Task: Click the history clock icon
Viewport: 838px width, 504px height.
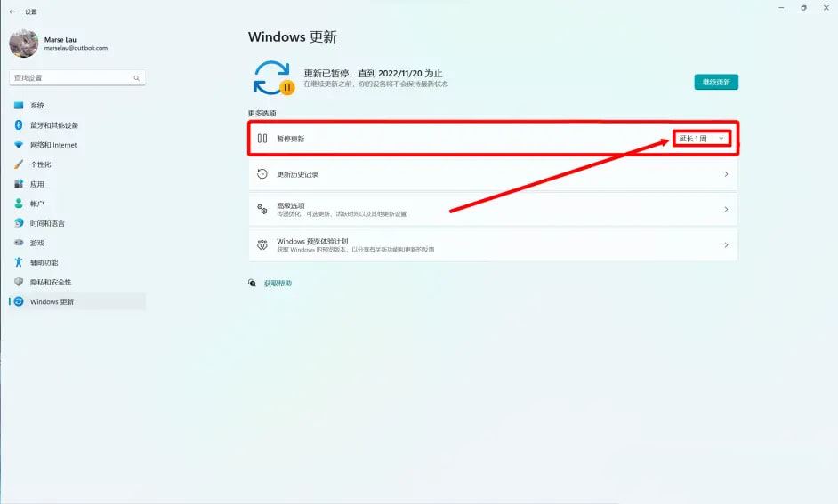Action: point(262,173)
